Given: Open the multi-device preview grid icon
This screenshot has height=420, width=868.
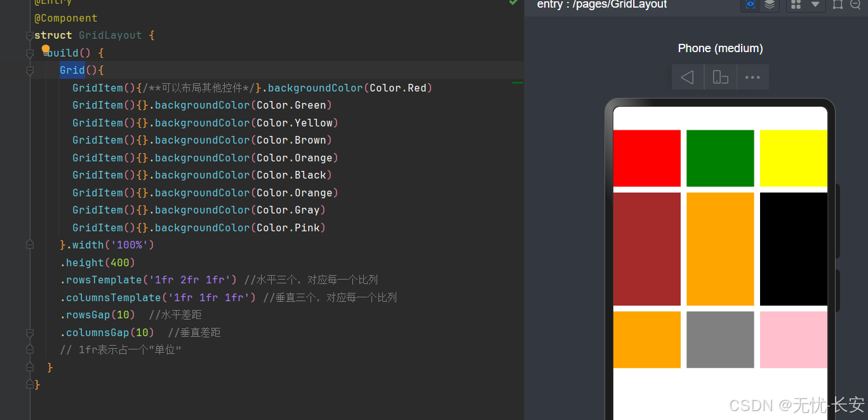Looking at the screenshot, I should point(796,4).
